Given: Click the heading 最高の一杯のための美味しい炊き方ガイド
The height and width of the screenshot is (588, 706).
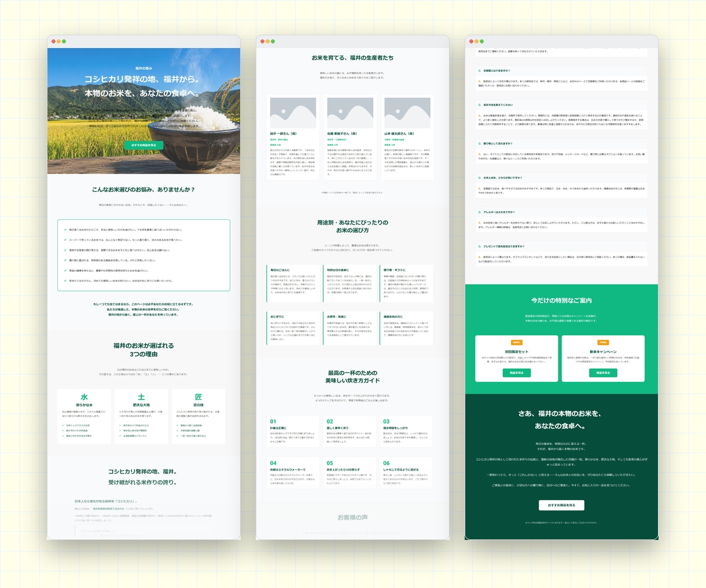Looking at the screenshot, I should click(352, 377).
